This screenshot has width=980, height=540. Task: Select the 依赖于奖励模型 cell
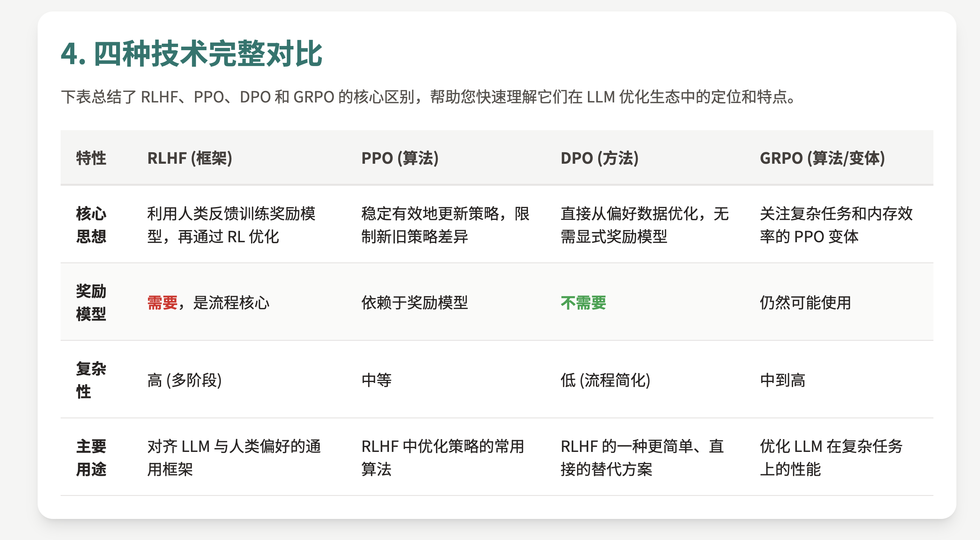point(415,303)
